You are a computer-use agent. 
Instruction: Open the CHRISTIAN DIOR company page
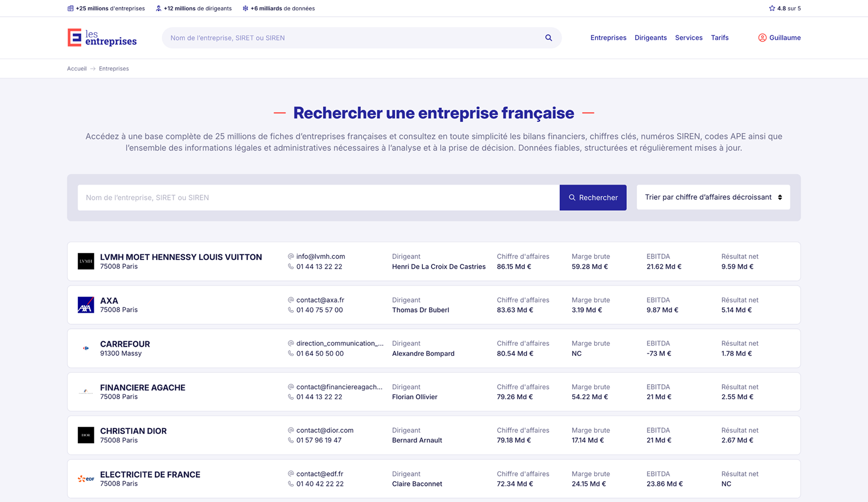point(133,431)
